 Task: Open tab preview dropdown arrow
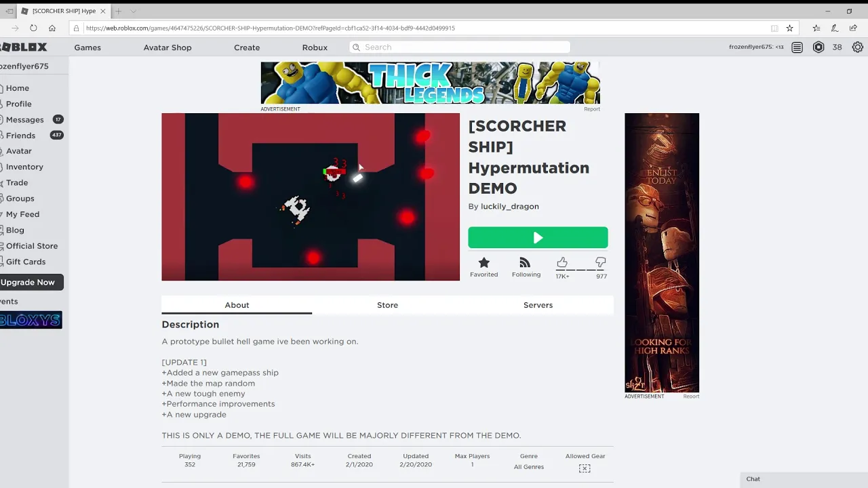(x=134, y=11)
